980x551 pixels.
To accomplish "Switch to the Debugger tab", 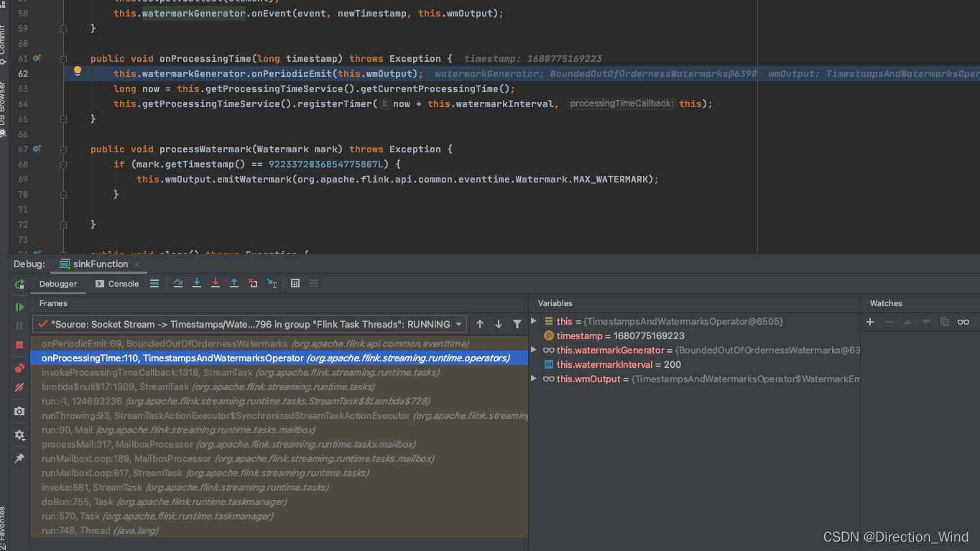I will tap(58, 284).
